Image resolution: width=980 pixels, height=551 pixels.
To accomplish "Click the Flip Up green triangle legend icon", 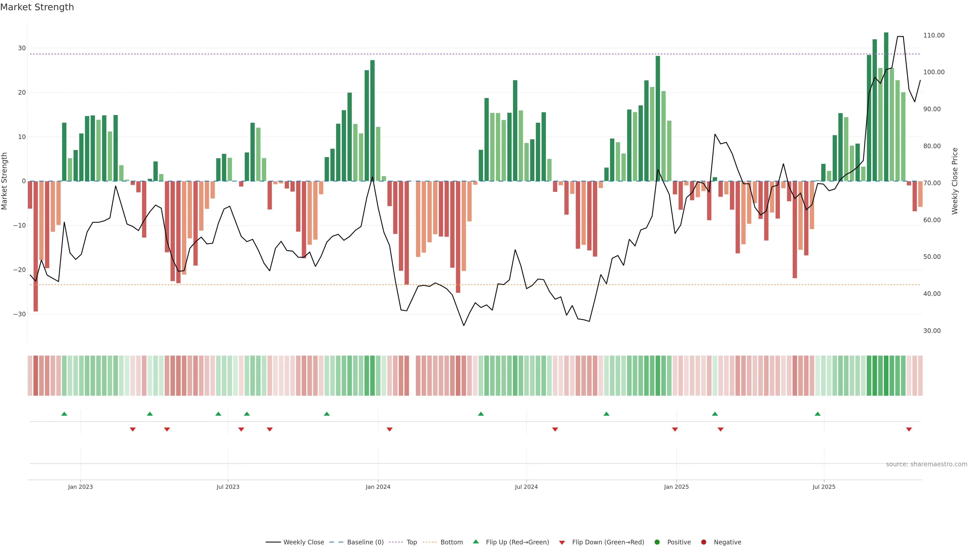I will [475, 542].
